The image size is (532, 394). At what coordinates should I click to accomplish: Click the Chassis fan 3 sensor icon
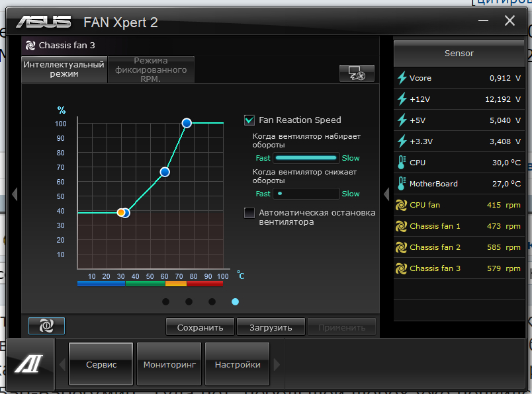coord(401,268)
